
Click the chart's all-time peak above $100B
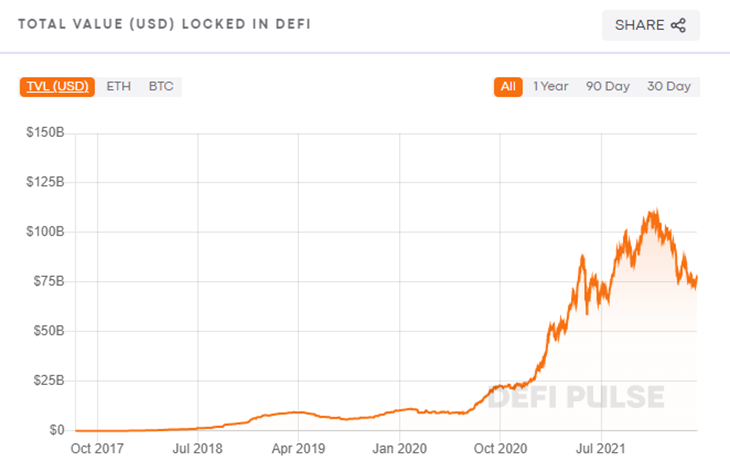tap(655, 210)
